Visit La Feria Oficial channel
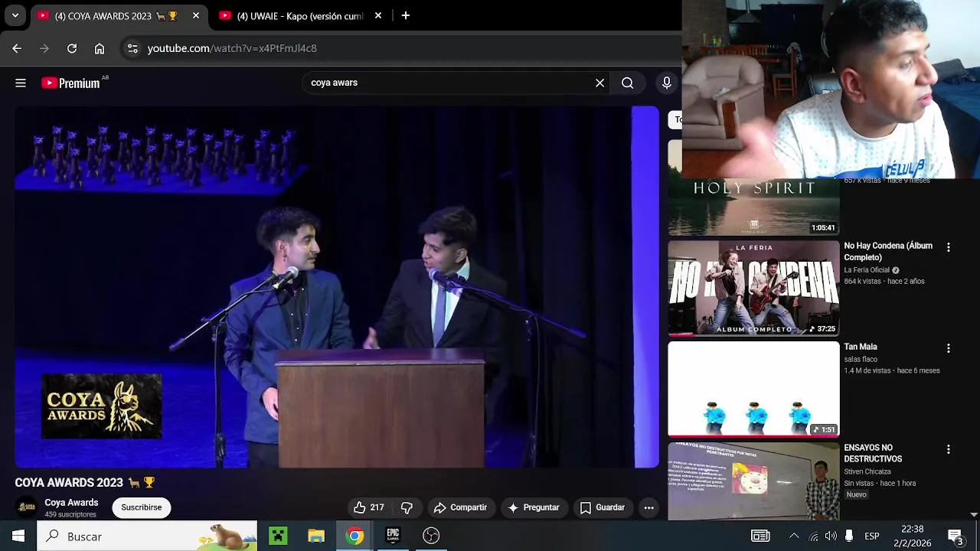980x551 pixels. [x=867, y=270]
